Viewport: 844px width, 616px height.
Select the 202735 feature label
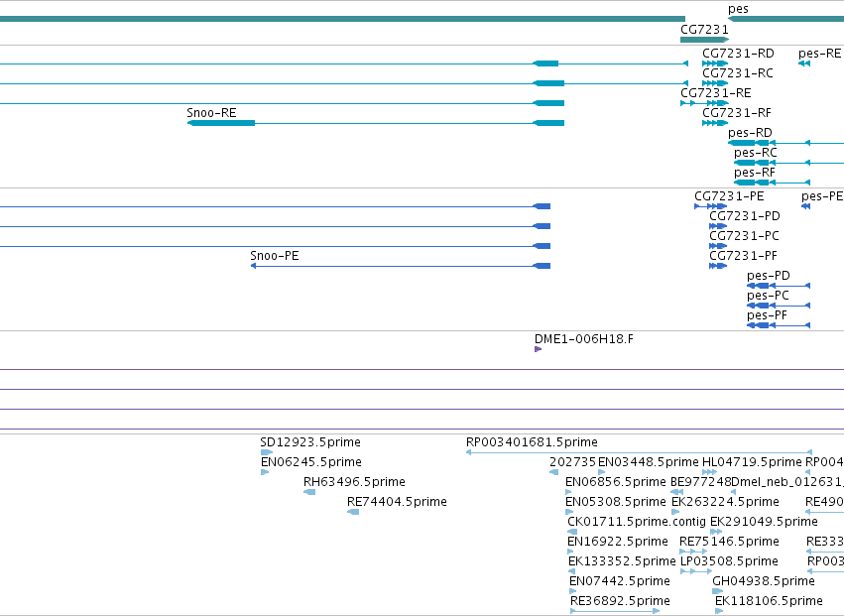point(572,462)
